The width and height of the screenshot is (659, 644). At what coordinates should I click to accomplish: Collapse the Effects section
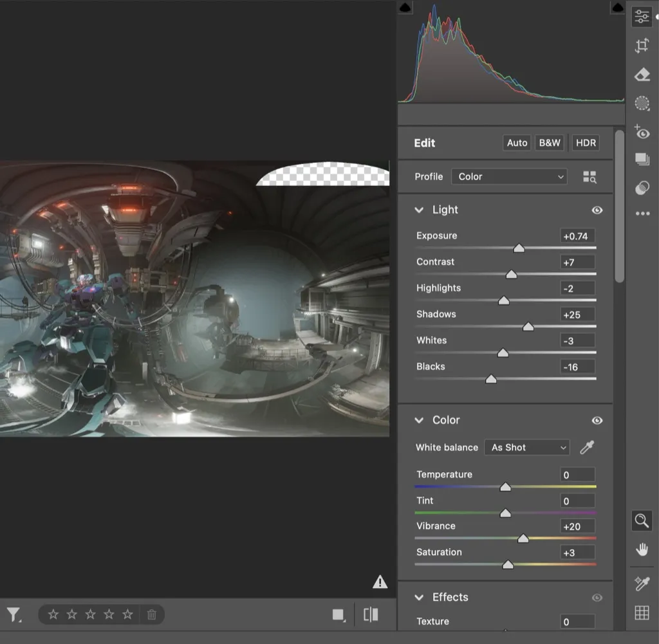419,598
